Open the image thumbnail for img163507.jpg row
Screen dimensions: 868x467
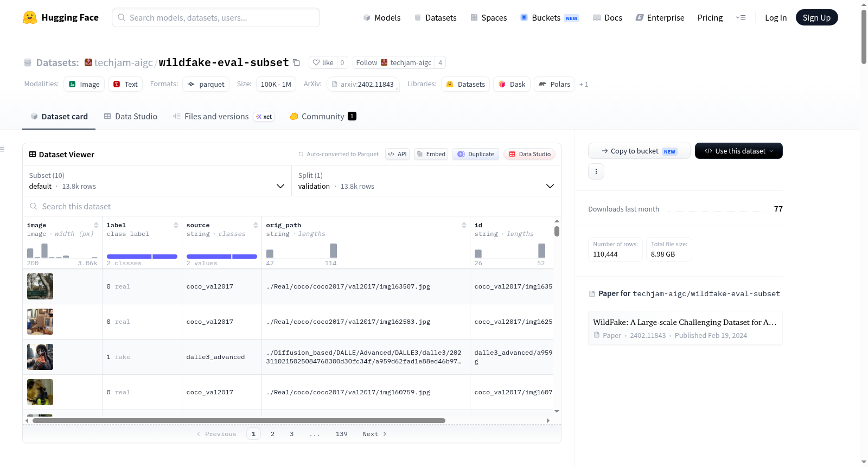[x=40, y=286]
